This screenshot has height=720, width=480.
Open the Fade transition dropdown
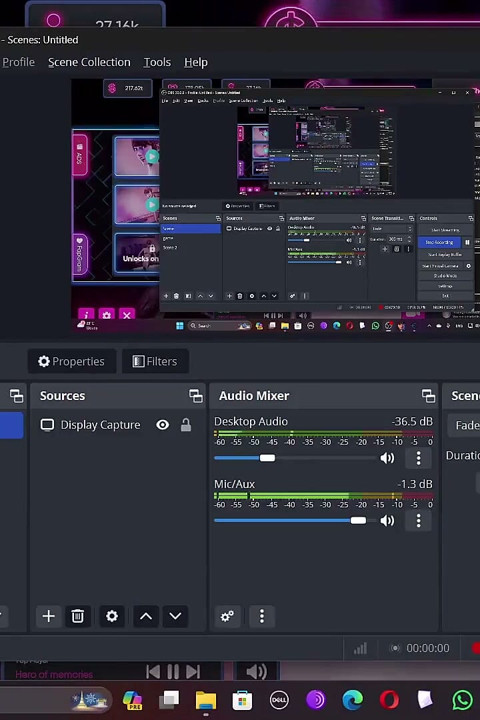464,425
